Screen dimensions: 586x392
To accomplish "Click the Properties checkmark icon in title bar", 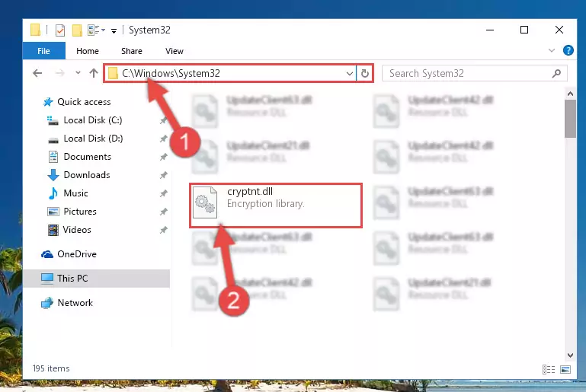I will [59, 30].
